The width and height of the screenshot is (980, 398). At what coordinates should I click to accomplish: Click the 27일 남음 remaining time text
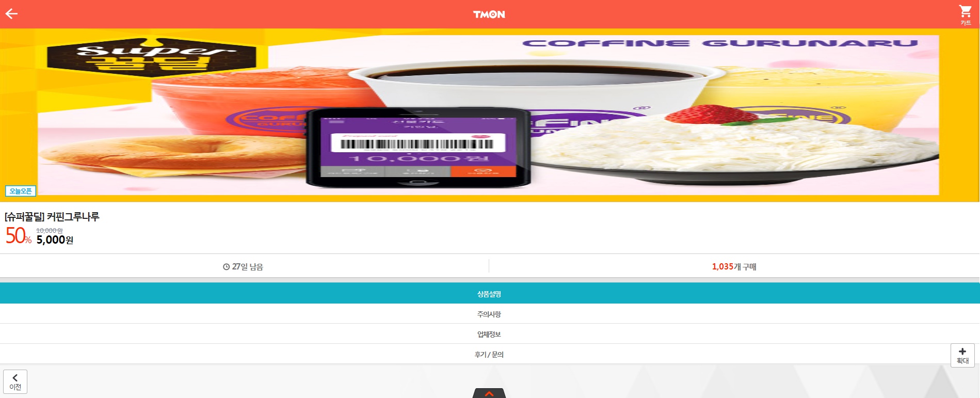pyautogui.click(x=248, y=267)
